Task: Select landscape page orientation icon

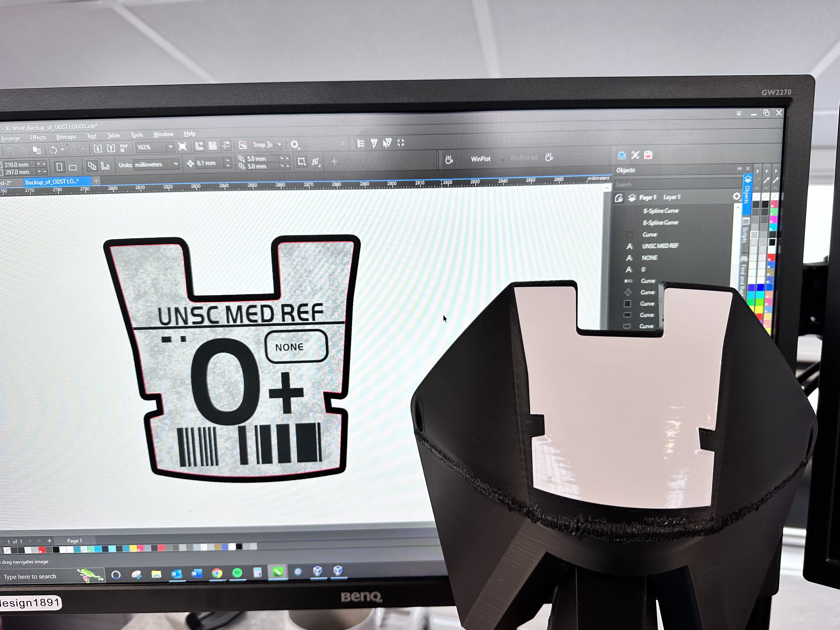Action: pyautogui.click(x=73, y=167)
